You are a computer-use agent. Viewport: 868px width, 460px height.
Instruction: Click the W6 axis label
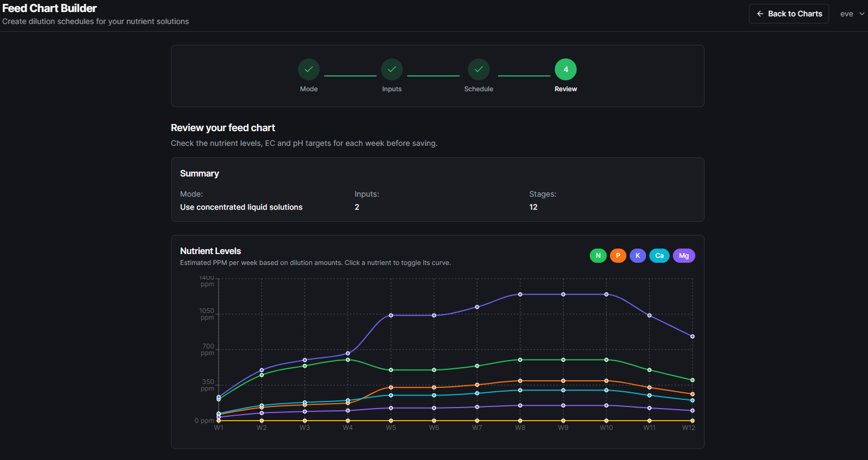pos(434,428)
